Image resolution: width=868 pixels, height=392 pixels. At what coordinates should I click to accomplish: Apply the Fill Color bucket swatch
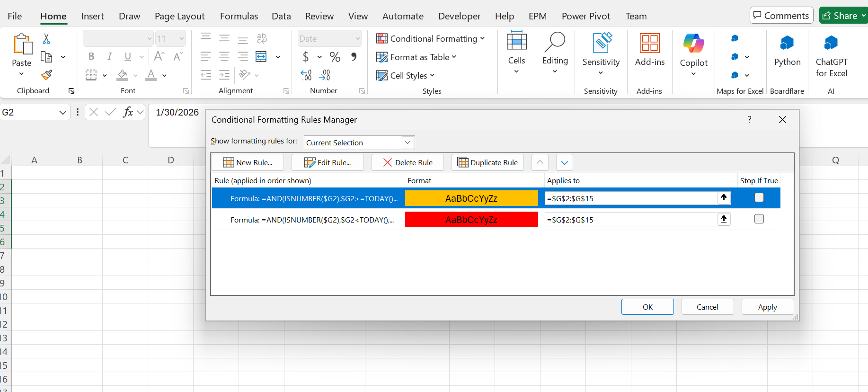[123, 75]
